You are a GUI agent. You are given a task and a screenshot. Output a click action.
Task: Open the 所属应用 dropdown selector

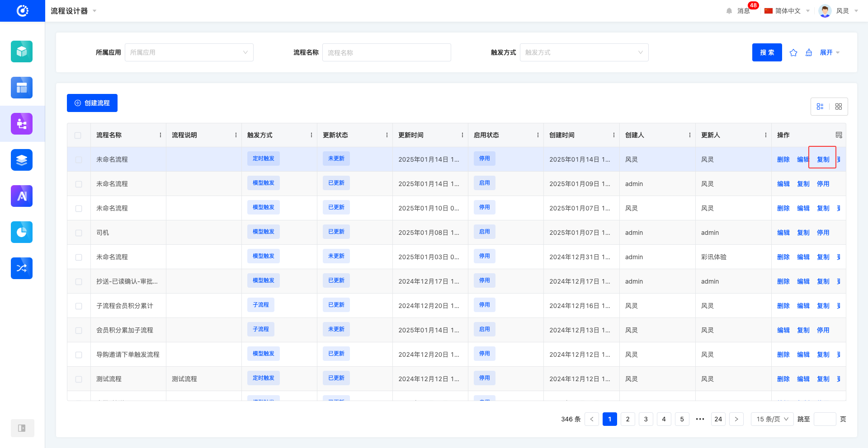(189, 52)
